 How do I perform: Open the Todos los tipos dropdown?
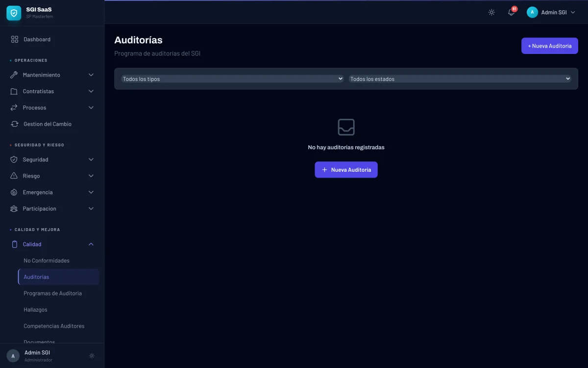231,79
